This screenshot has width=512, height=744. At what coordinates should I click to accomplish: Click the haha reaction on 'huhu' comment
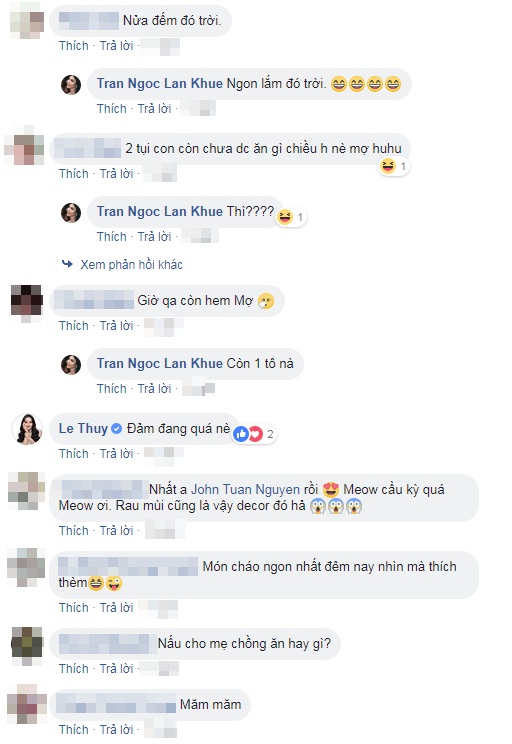[388, 167]
